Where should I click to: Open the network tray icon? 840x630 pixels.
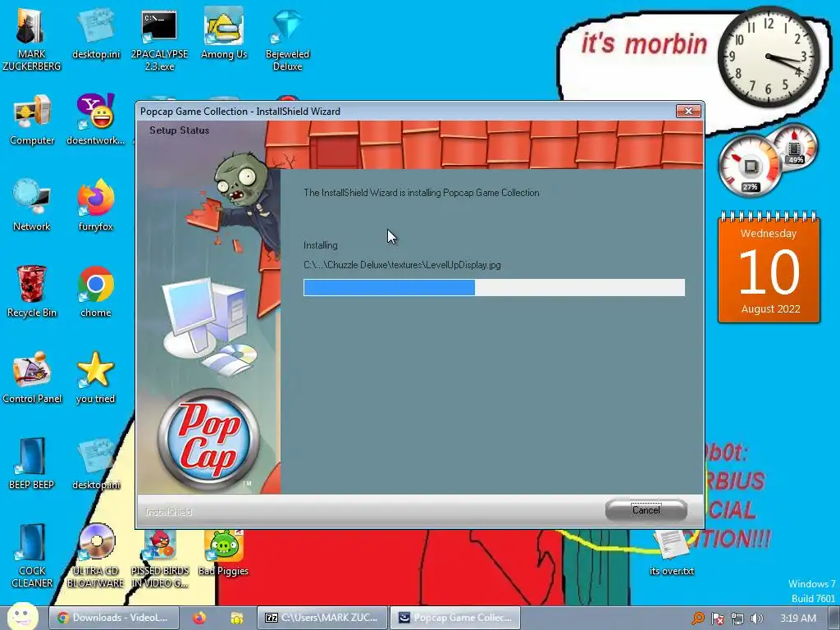[x=737, y=619]
